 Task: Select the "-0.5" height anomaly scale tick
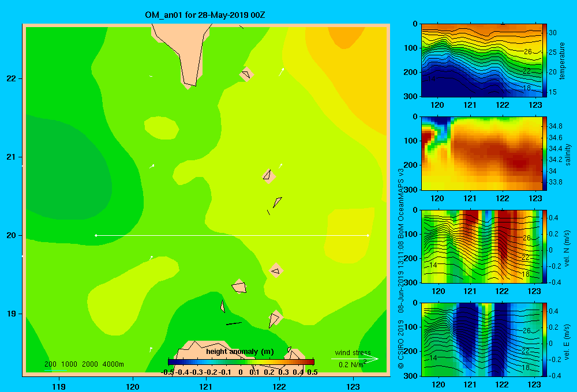click(x=168, y=372)
